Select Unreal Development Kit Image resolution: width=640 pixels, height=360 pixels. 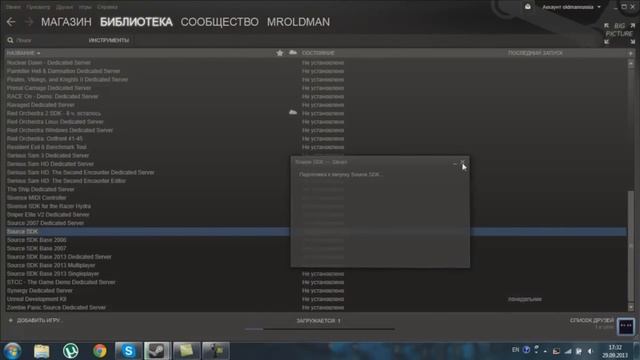36,299
